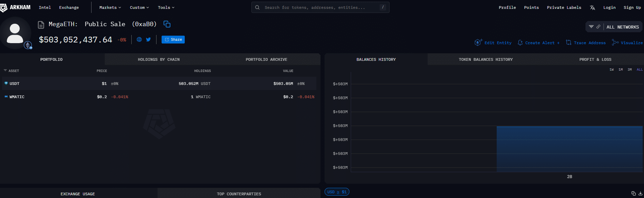Switch to the Top Counterparties tab

[239, 194]
